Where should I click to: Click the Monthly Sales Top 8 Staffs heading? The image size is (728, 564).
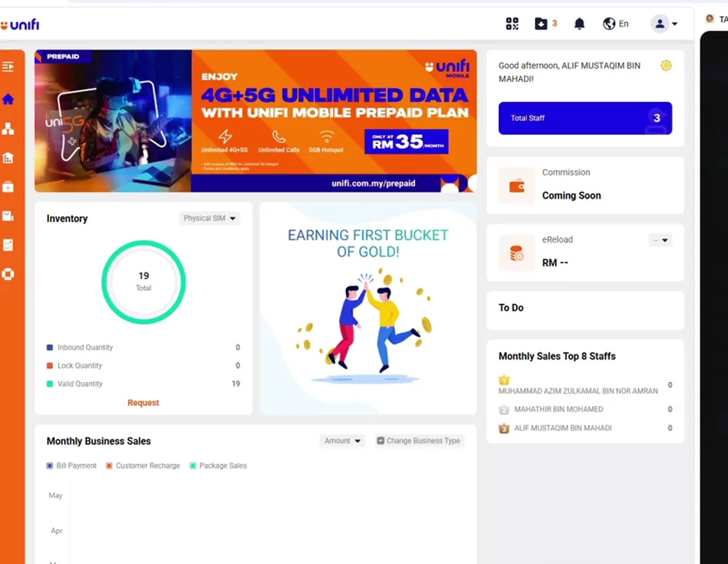tap(557, 356)
